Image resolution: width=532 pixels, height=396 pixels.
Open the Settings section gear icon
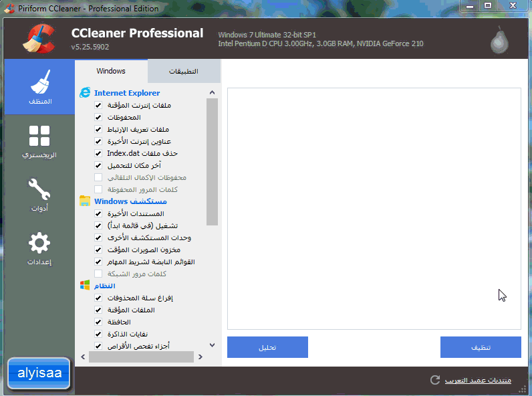39,248
